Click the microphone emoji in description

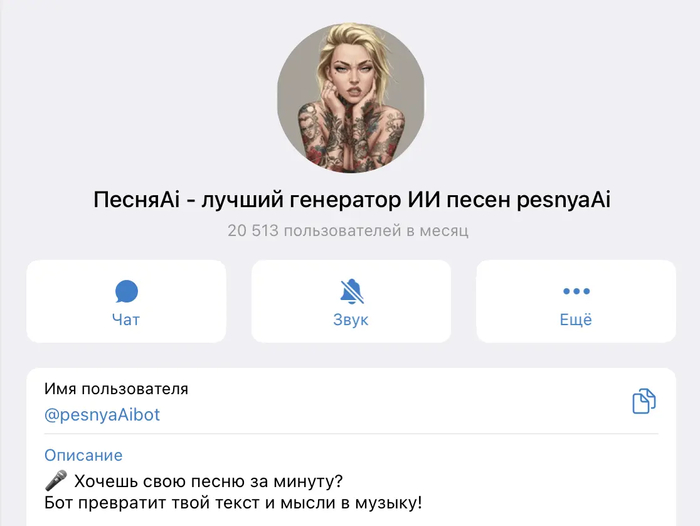click(56, 480)
